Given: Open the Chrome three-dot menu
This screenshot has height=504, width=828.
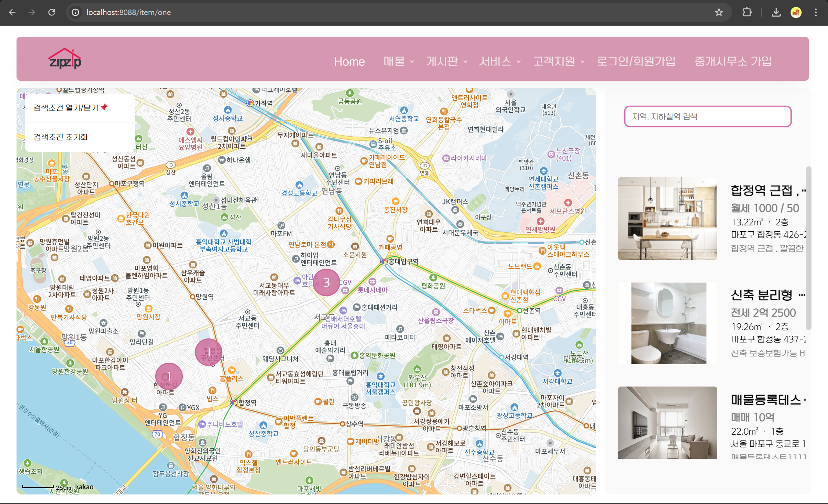Looking at the screenshot, I should pyautogui.click(x=816, y=12).
